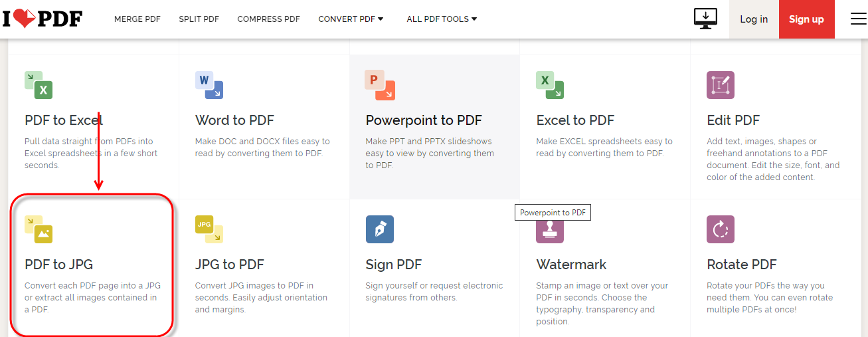
Task: Click the Rotate PDF icon
Action: (x=721, y=229)
